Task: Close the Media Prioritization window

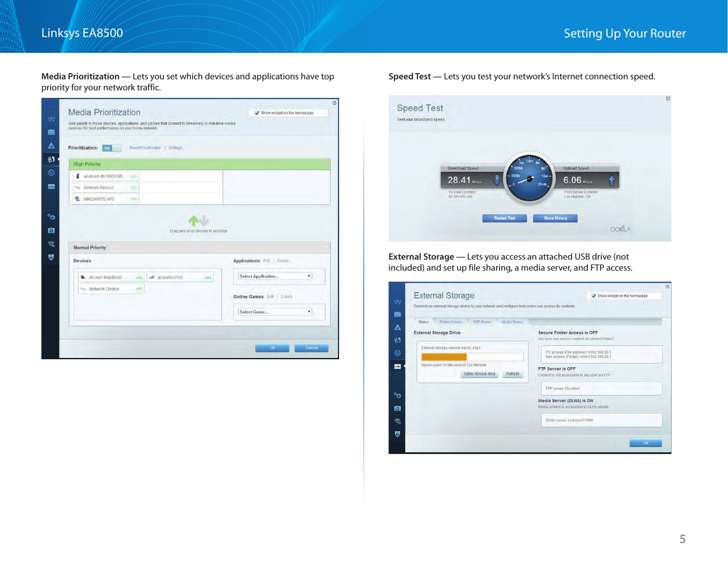Action: pyautogui.click(x=334, y=103)
